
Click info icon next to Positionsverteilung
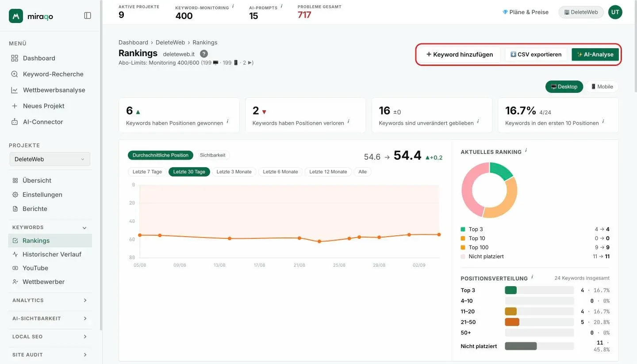click(x=532, y=277)
